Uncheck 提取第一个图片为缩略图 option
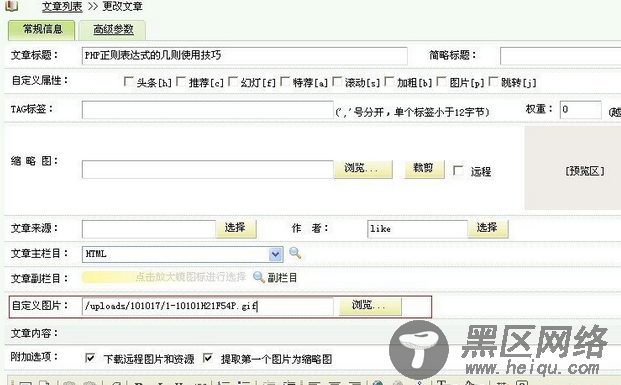 [208, 358]
